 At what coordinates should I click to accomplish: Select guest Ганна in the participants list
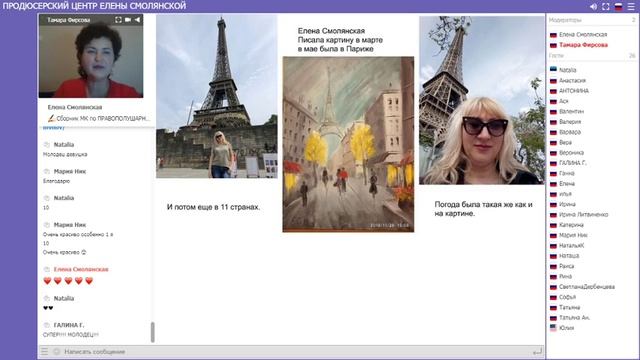(567, 173)
